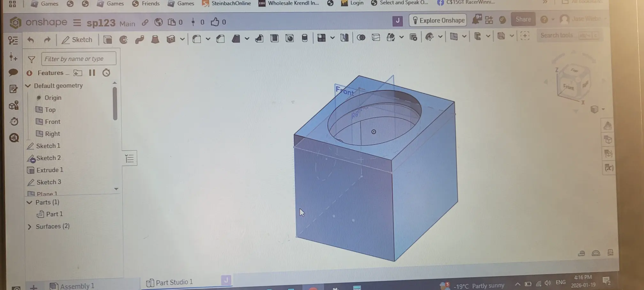The width and height of the screenshot is (644, 290).
Task: Click the feature list scroll up arrow
Action: pyautogui.click(x=115, y=83)
